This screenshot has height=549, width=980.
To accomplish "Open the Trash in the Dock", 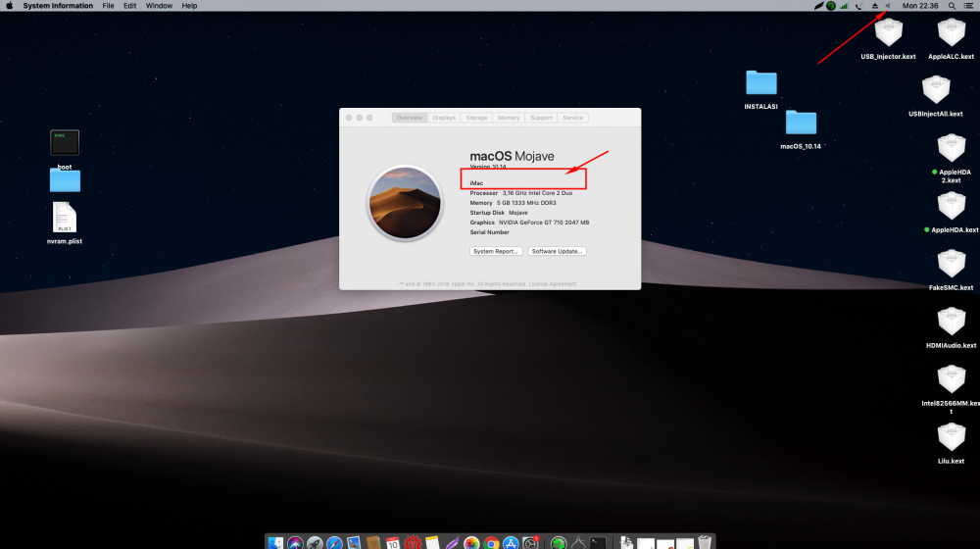I will pos(705,542).
